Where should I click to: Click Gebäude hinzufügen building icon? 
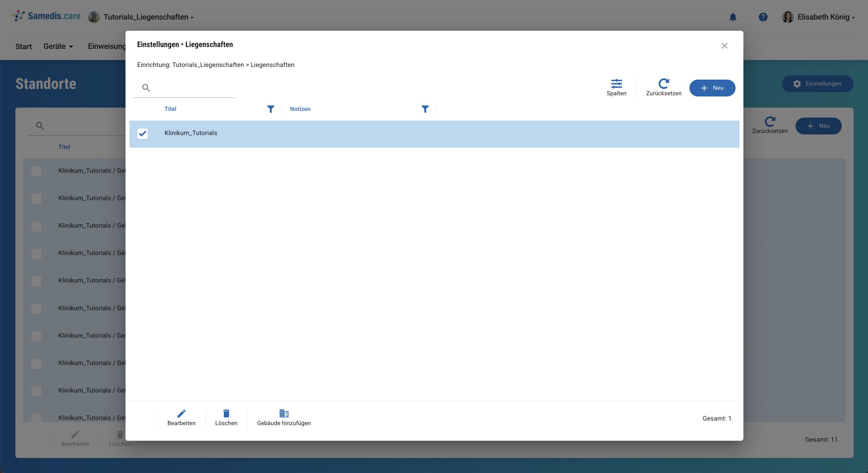tap(284, 413)
